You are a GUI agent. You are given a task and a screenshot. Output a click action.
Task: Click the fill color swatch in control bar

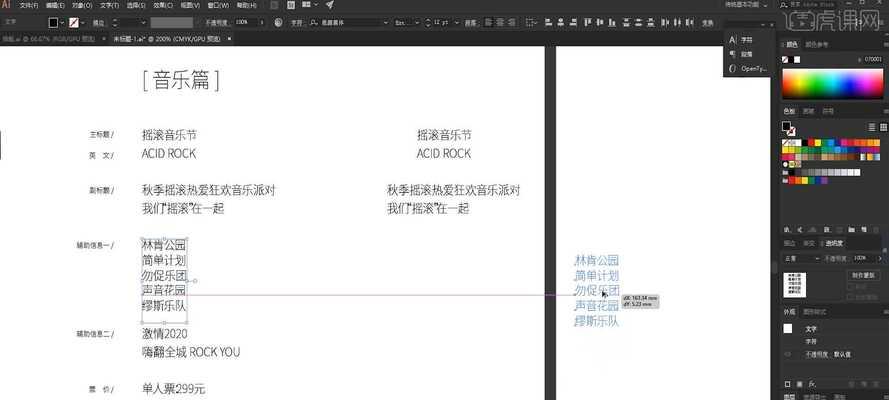pos(53,23)
